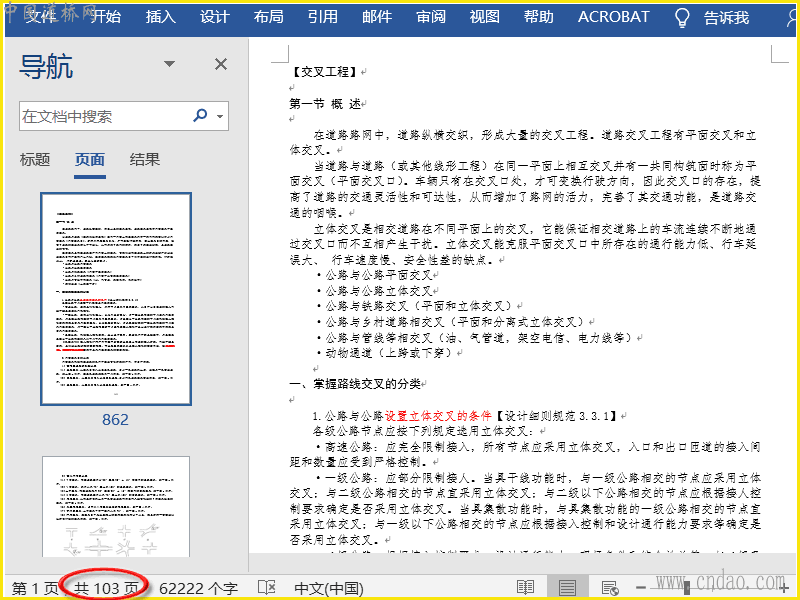Expand the search options dropdown arrow
The height and width of the screenshot is (600, 800).
point(220,116)
